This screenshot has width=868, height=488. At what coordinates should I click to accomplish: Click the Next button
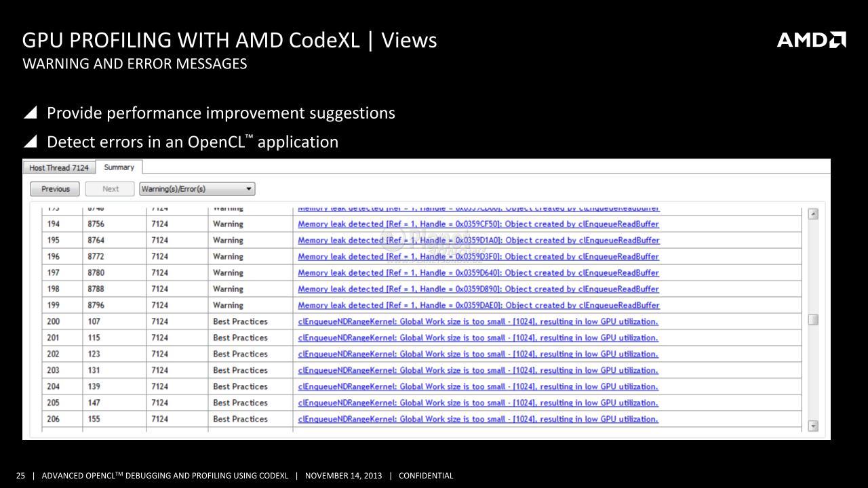tap(110, 189)
